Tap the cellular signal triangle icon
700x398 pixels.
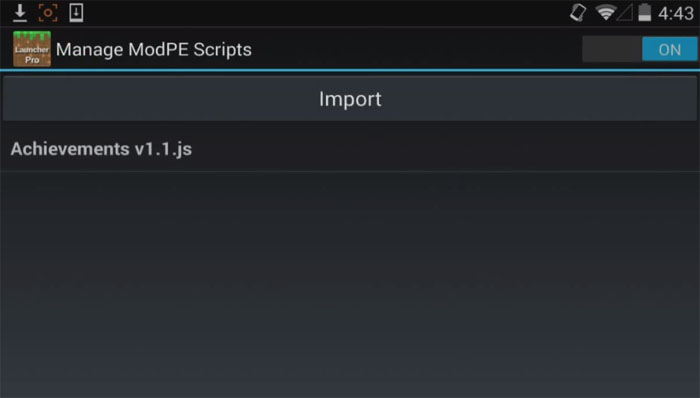[x=625, y=13]
